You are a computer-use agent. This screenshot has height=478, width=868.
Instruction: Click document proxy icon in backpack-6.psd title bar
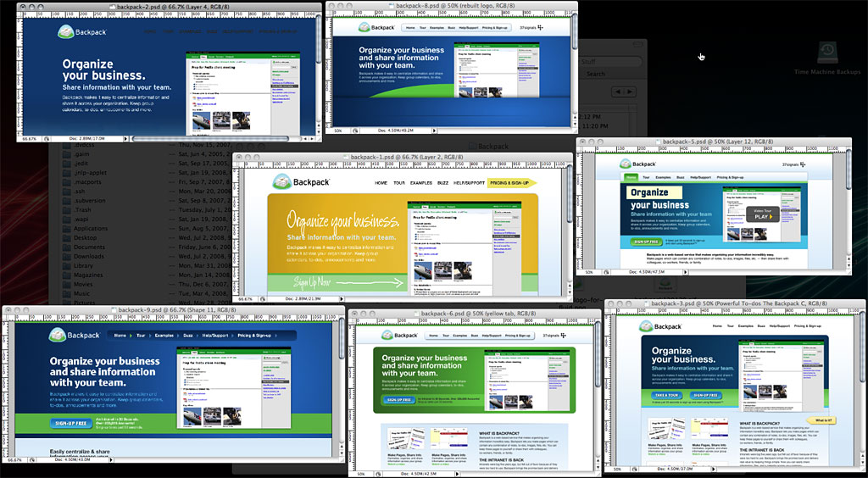point(416,314)
